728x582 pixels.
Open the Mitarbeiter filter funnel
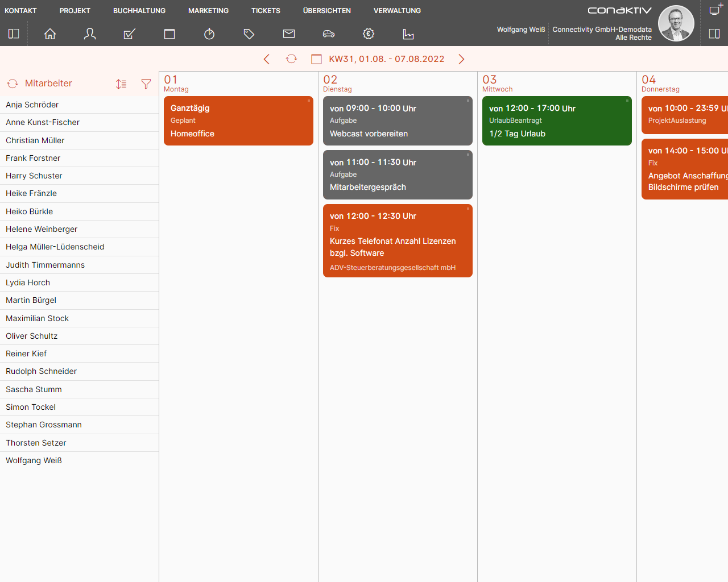(x=146, y=84)
